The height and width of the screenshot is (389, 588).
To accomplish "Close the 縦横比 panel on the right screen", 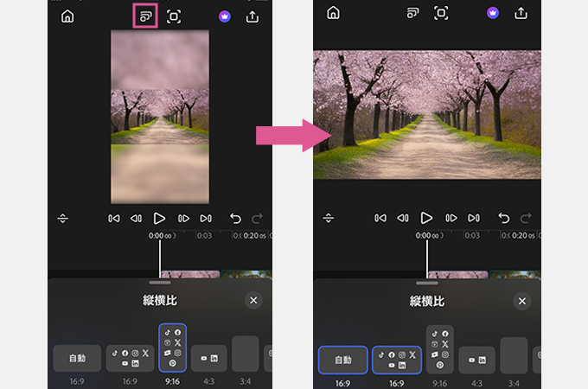I will click(521, 301).
